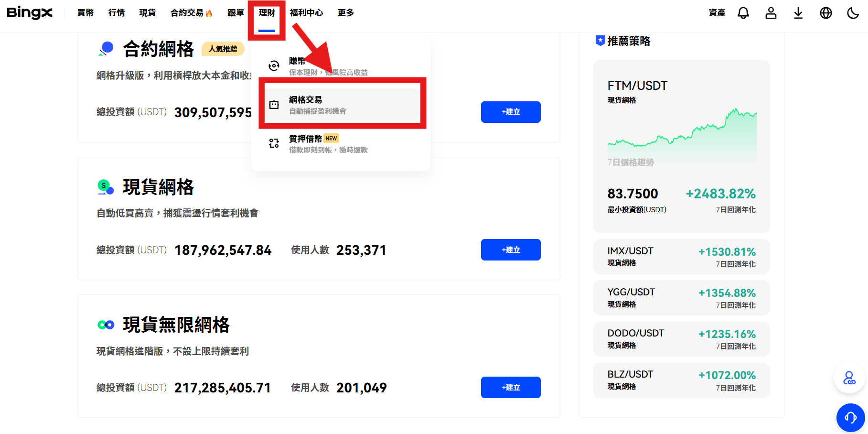Select the 網格交易 grid trading icon
868x434 pixels.
[274, 104]
